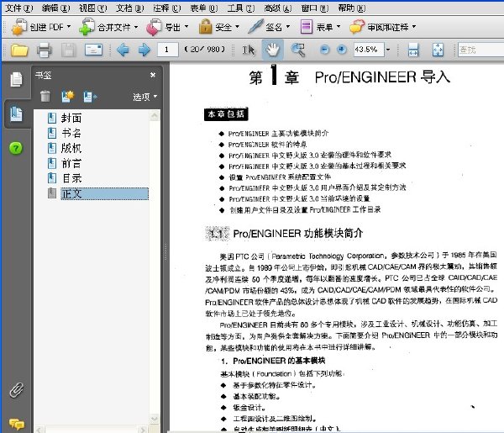The width and height of the screenshot is (504, 433).
Task: Click the fit width scrolling icon
Action: coord(413,50)
